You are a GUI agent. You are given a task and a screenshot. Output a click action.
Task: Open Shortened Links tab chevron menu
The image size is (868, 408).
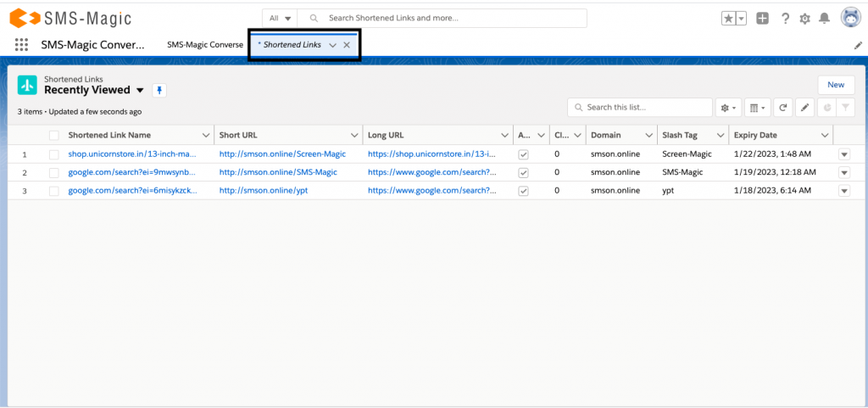tap(332, 46)
